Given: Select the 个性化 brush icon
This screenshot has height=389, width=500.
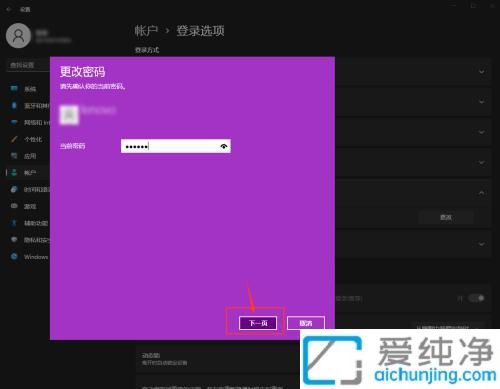Looking at the screenshot, I should pos(14,139).
